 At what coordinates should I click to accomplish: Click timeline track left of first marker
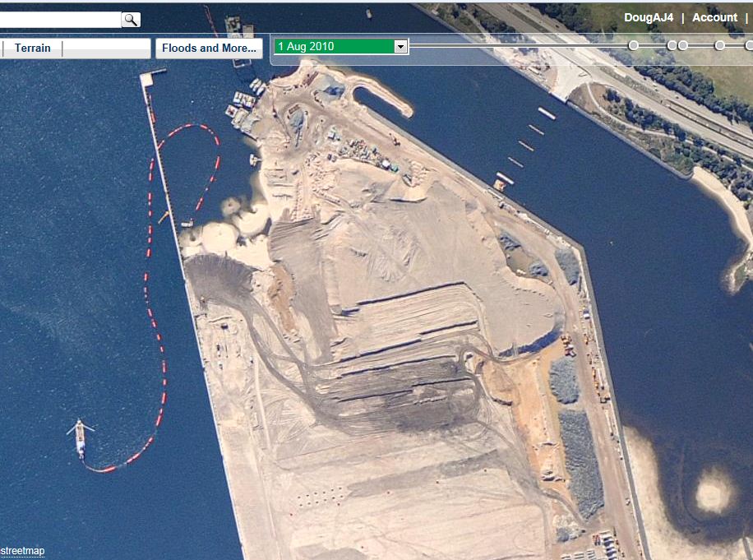[x=518, y=46]
